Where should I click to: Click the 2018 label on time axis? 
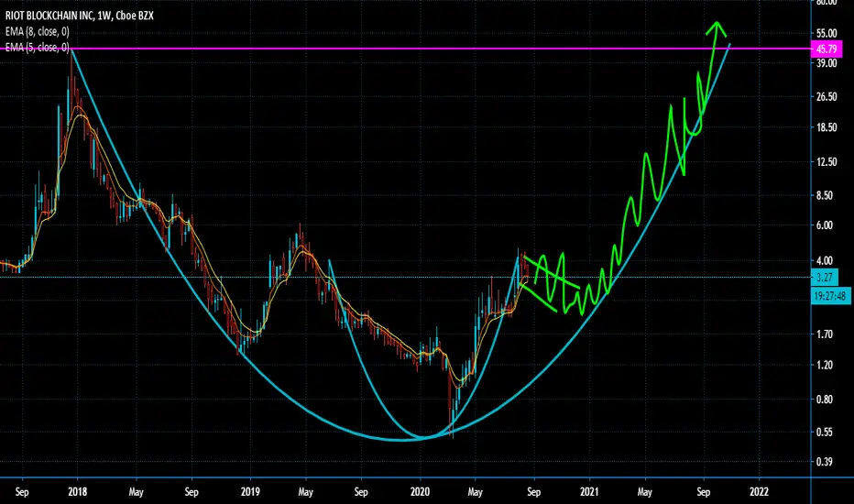pos(78,492)
